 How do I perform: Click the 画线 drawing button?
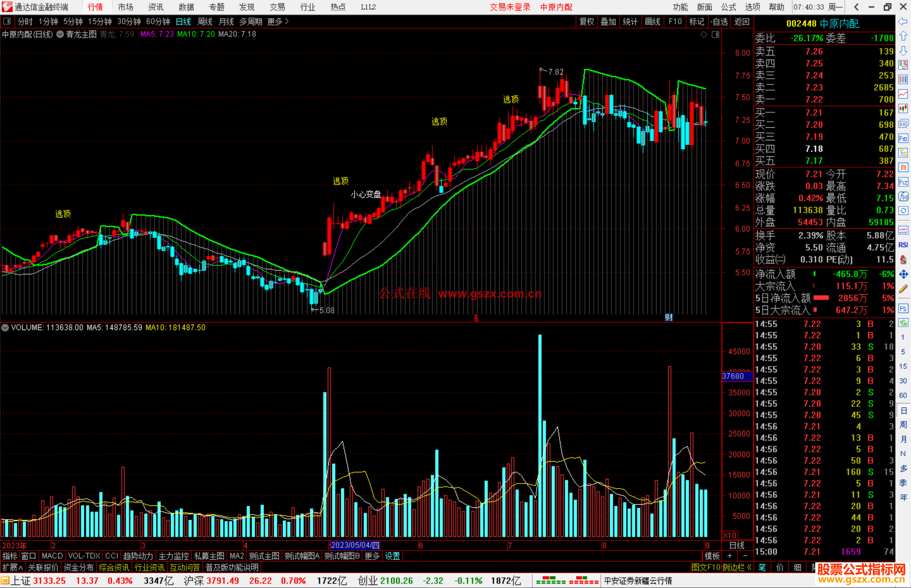[x=652, y=21]
